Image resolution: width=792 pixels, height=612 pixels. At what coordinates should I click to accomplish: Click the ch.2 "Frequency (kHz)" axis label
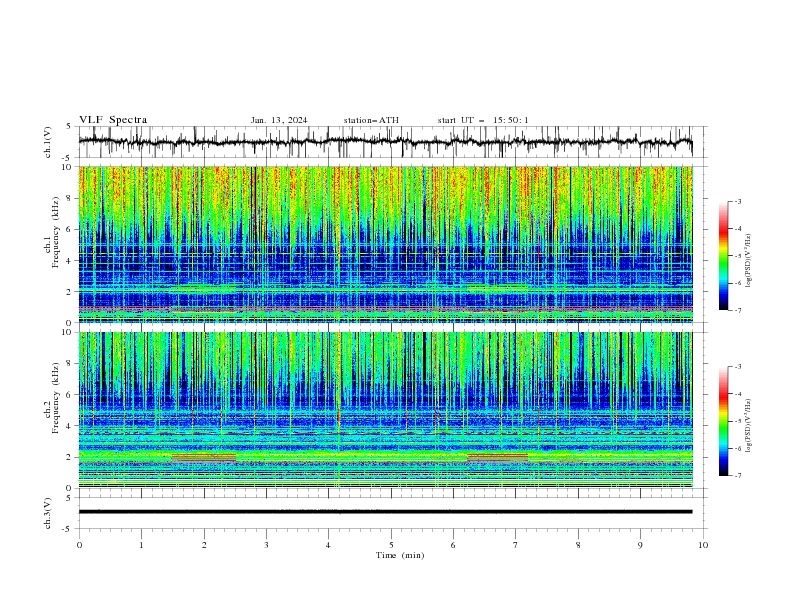pos(56,397)
